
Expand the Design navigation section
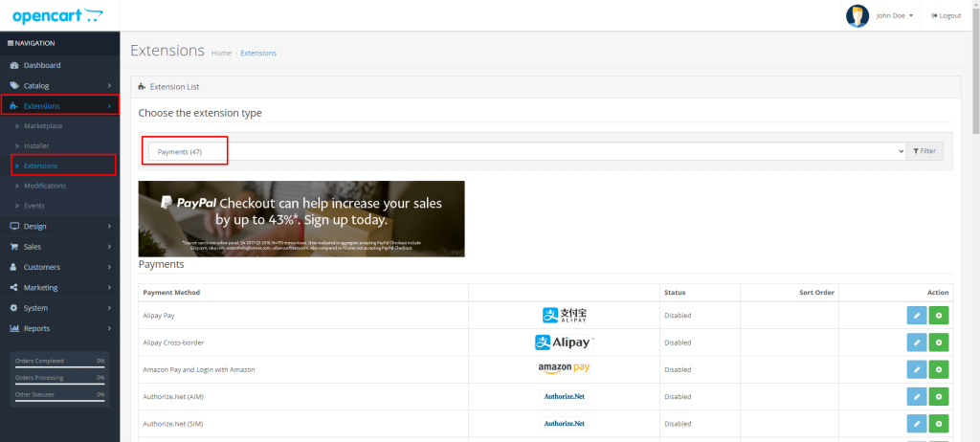[59, 226]
